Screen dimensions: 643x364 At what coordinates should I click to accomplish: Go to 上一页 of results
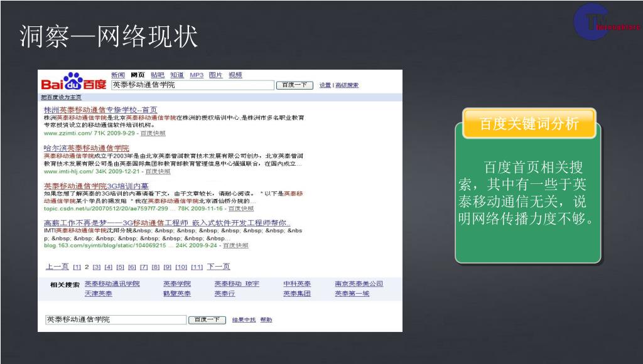tap(57, 267)
